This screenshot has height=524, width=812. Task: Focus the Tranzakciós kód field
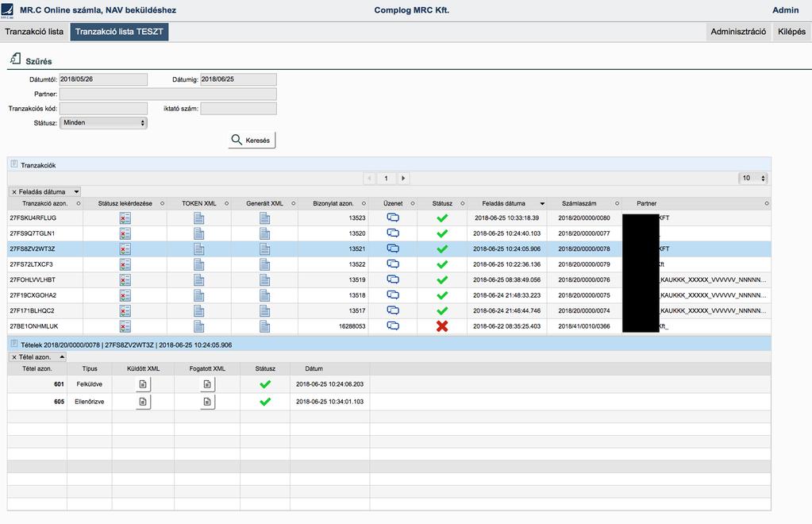103,108
